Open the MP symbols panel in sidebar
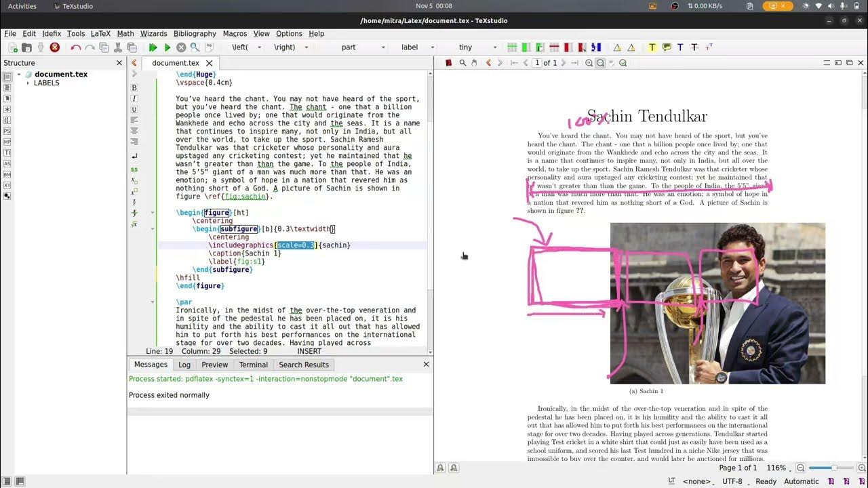The height and width of the screenshot is (488, 868). [7, 142]
